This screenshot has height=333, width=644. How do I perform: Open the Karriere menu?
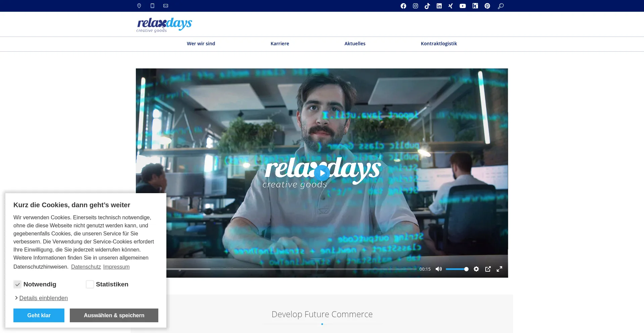tap(280, 44)
